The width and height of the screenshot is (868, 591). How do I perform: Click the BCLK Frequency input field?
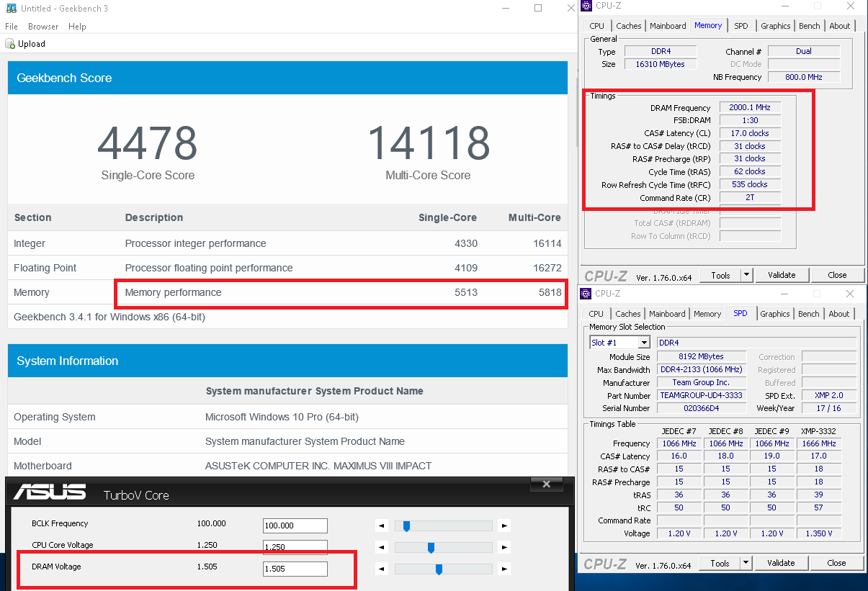point(295,526)
